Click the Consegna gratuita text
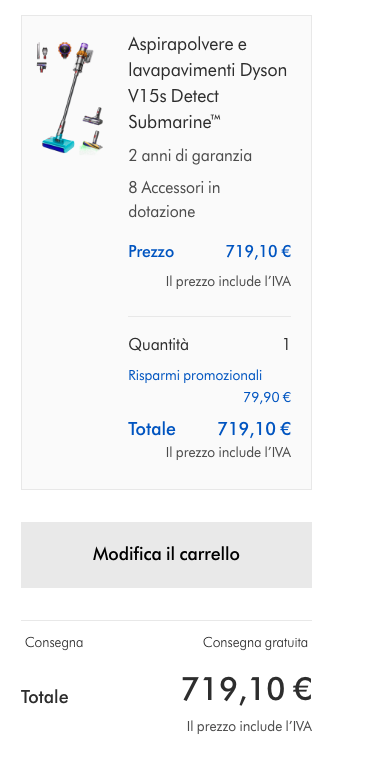Viewport: 365px width, 760px height. click(255, 643)
